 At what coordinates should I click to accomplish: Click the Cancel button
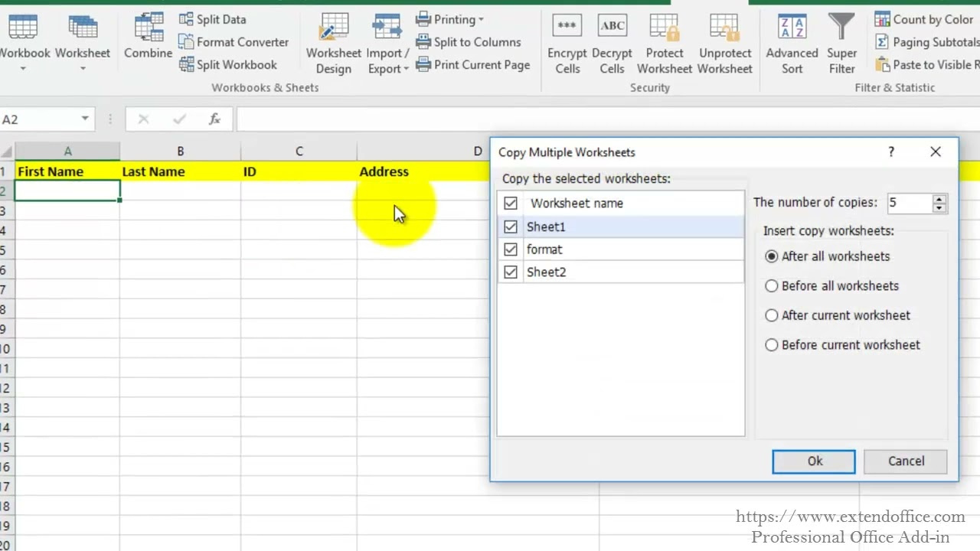coord(906,461)
